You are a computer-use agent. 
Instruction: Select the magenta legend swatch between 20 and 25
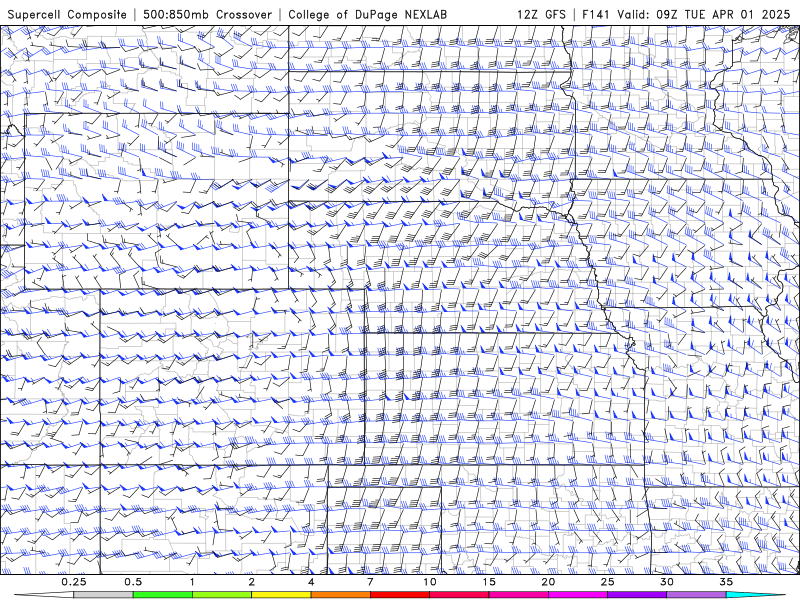[578, 595]
